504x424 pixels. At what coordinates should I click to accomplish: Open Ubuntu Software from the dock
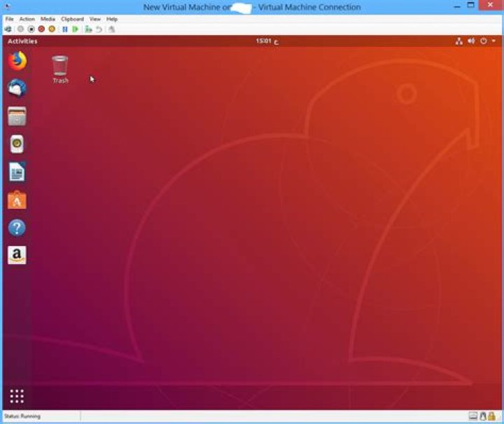(x=17, y=200)
